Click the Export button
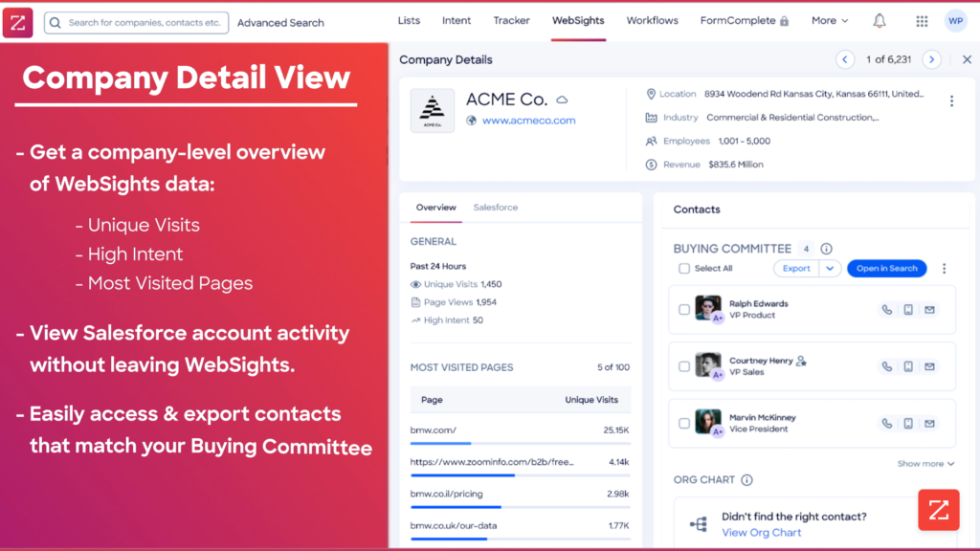 (x=796, y=268)
